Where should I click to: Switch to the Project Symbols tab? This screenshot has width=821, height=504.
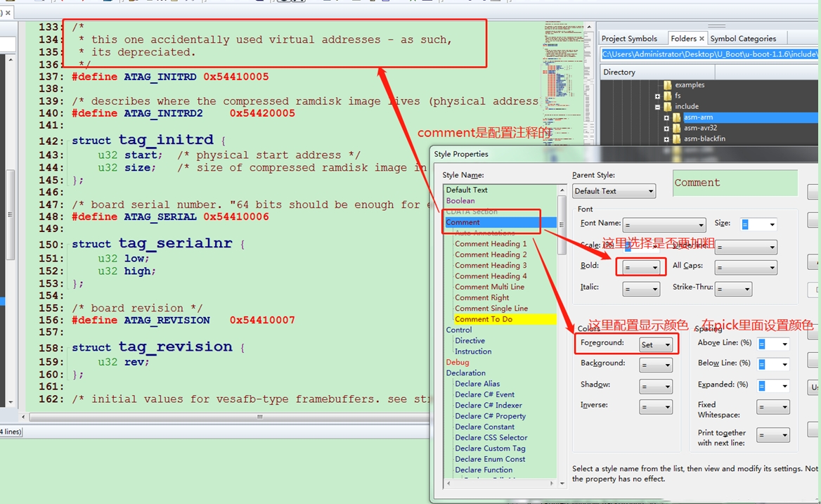629,39
